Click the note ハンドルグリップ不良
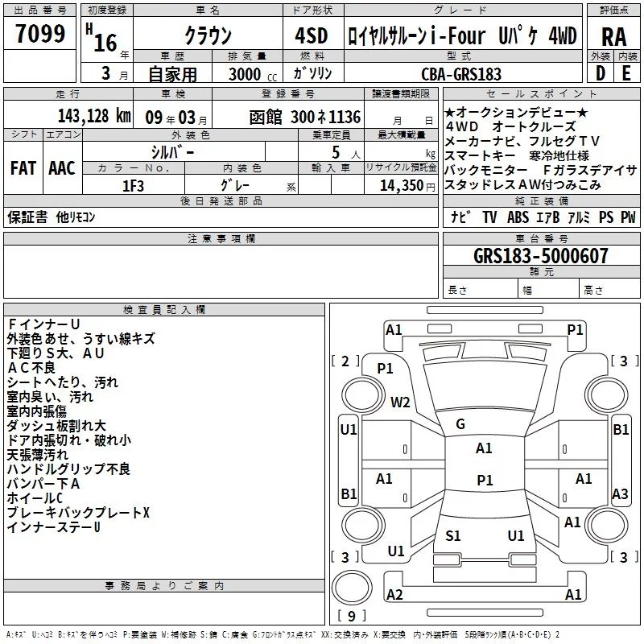The width and height of the screenshot is (644, 644). click(x=68, y=469)
